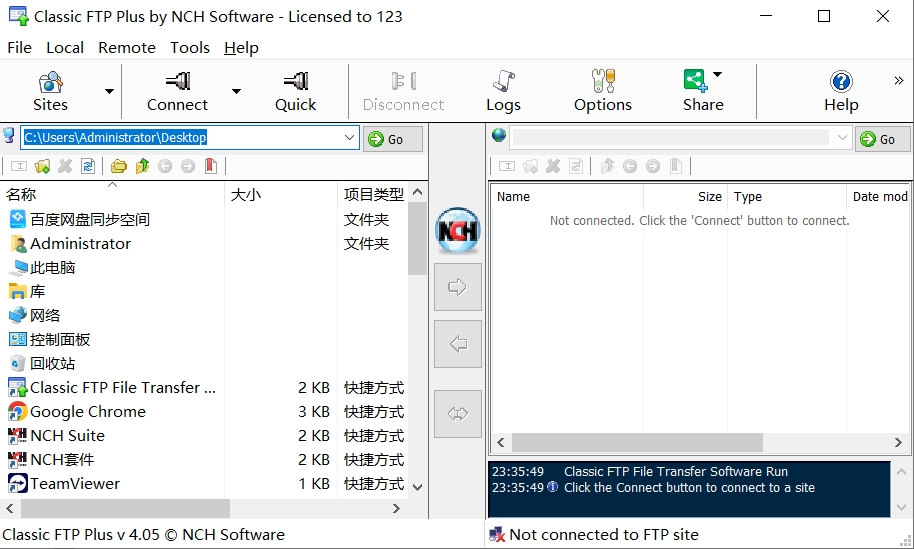Show more toolbar items chevron

pyautogui.click(x=899, y=81)
